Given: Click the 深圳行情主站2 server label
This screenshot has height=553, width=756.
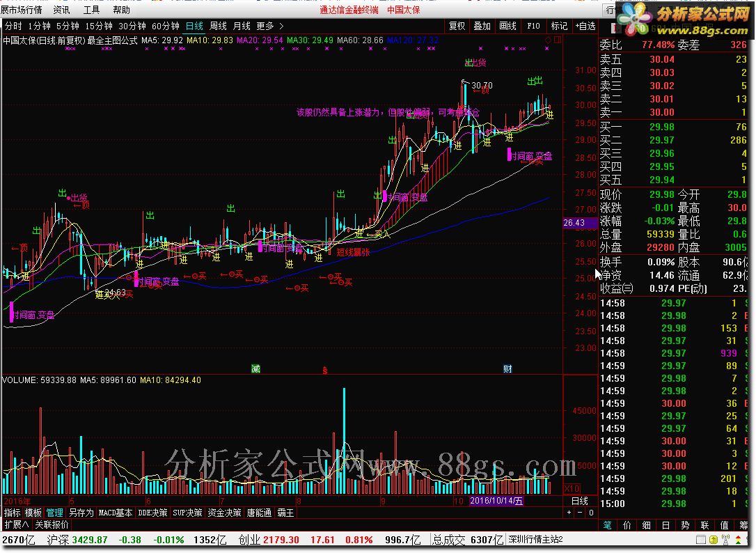Looking at the screenshot, I should [x=535, y=540].
